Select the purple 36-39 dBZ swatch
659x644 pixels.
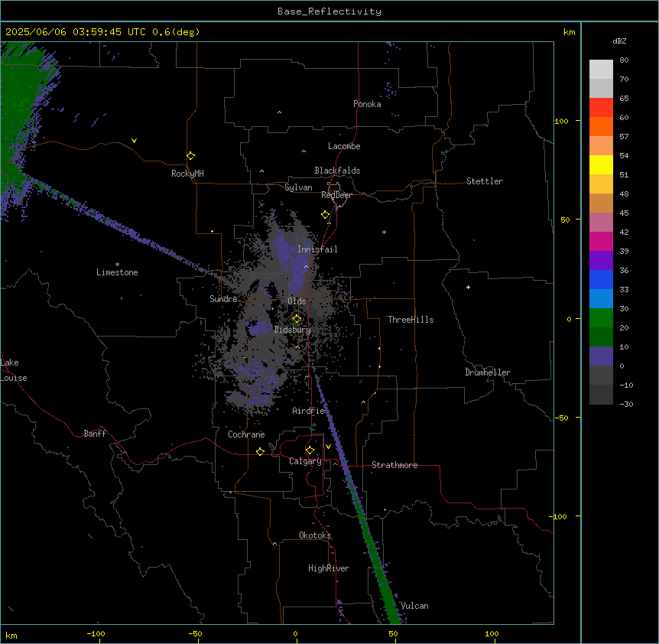(x=601, y=260)
